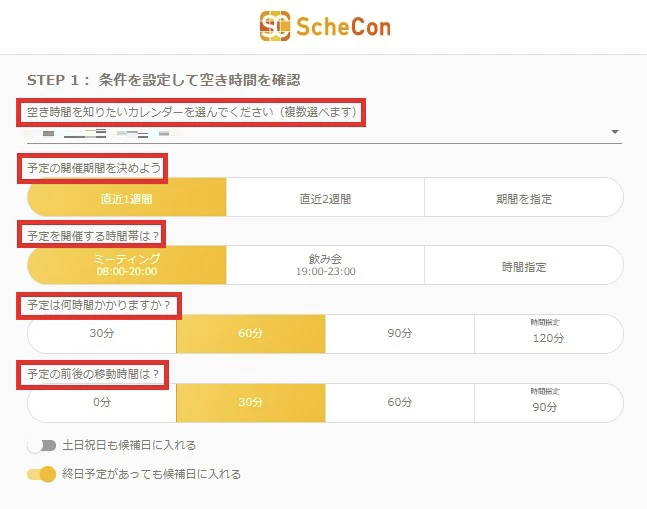Set event duration to 30分

pos(102,334)
